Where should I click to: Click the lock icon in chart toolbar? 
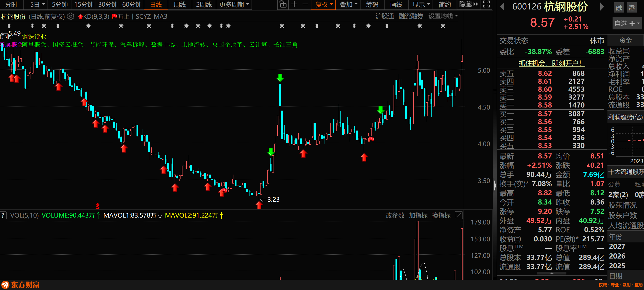(283, 5)
